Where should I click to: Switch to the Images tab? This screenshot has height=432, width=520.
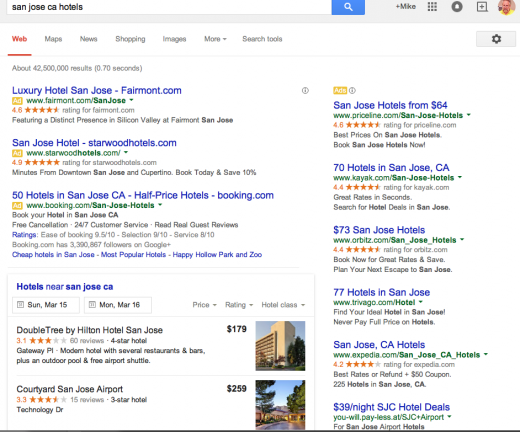tap(174, 39)
